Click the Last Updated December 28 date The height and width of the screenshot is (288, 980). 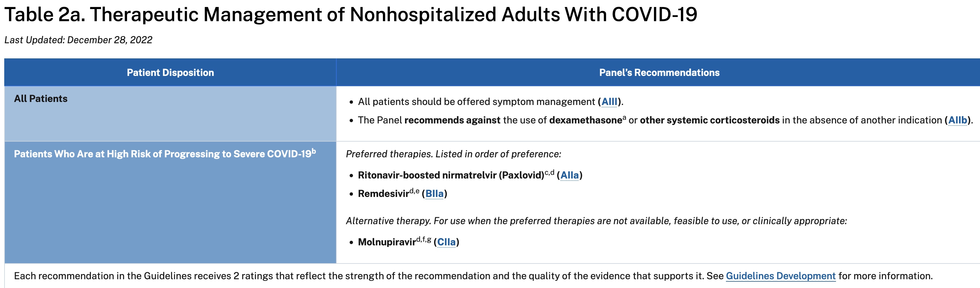click(78, 40)
